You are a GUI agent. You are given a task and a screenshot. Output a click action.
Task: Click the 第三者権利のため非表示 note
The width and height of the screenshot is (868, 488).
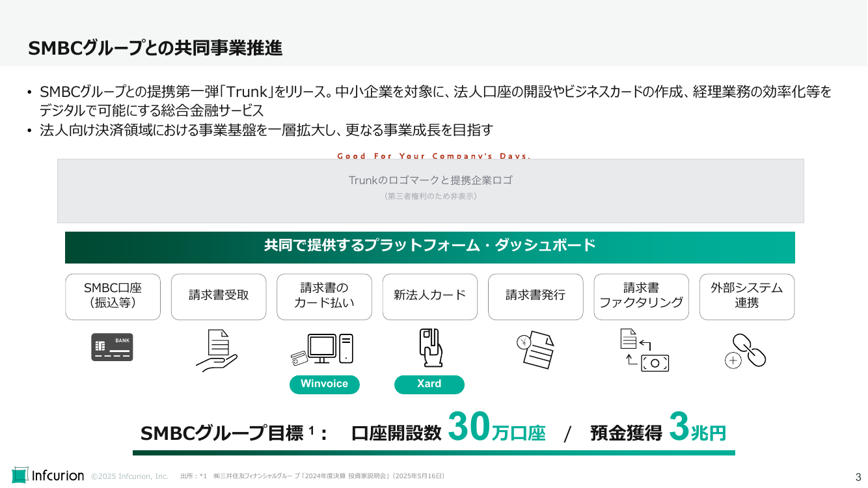431,196
